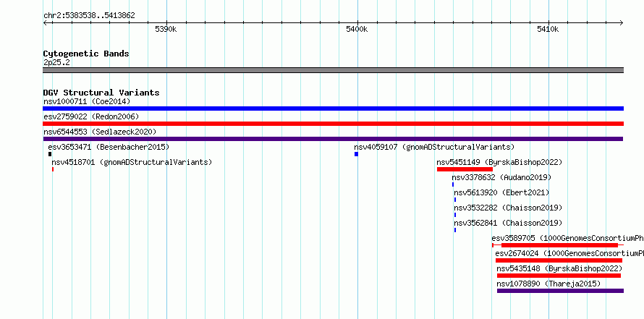Click the gray 2p25.2 cytogenetic band bar
Image resolution: width=644 pixels, height=319 pixels.
point(333,70)
